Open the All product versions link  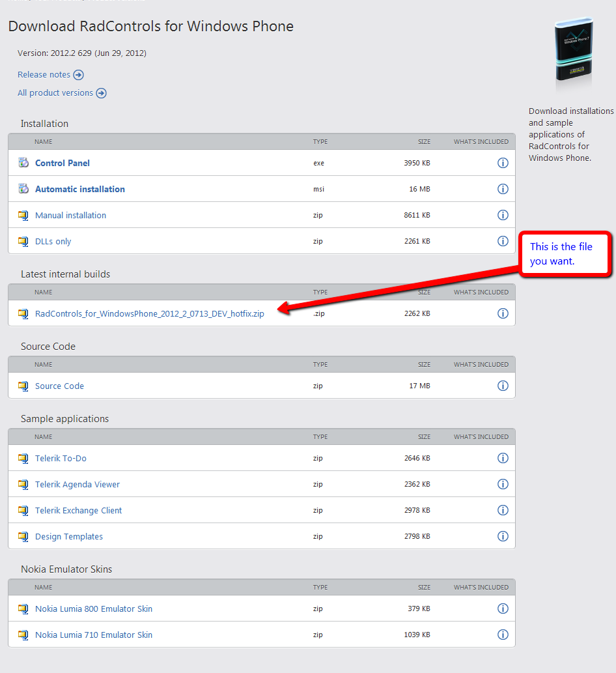(x=55, y=93)
